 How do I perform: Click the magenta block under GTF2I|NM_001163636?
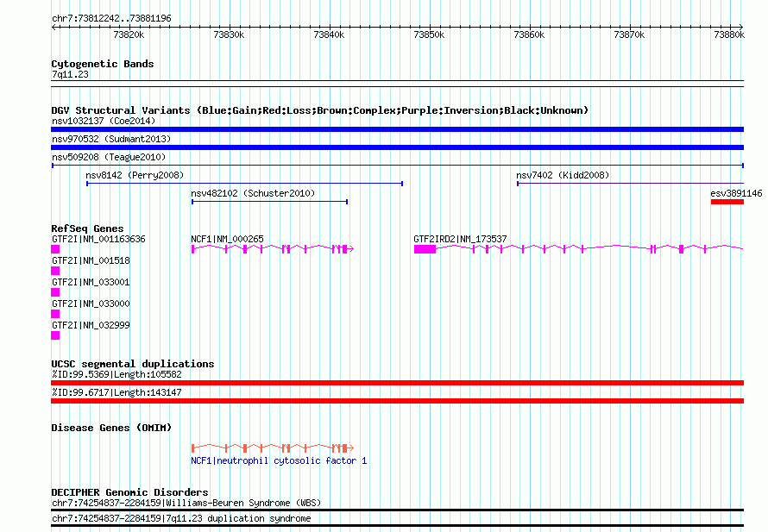(x=55, y=249)
